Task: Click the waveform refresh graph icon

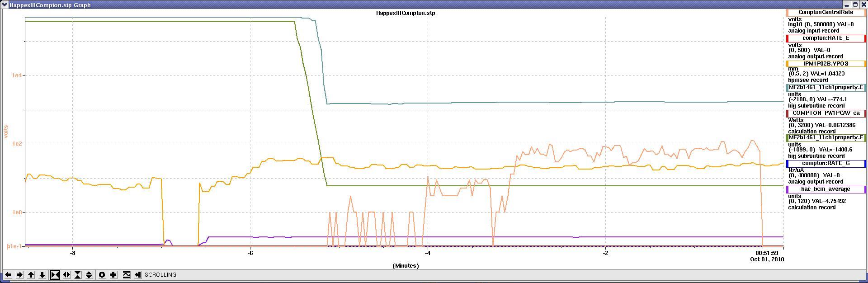Action: tap(127, 275)
